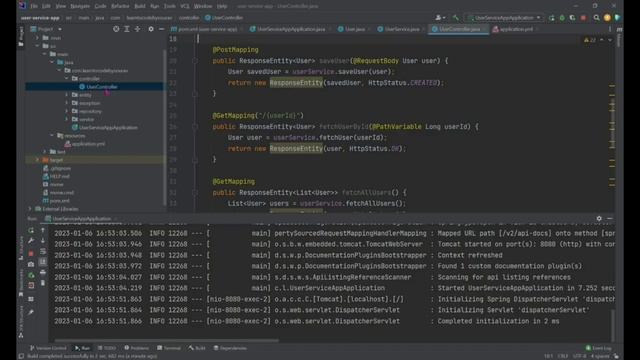Click Print icon in Run panel

click(x=43, y=272)
